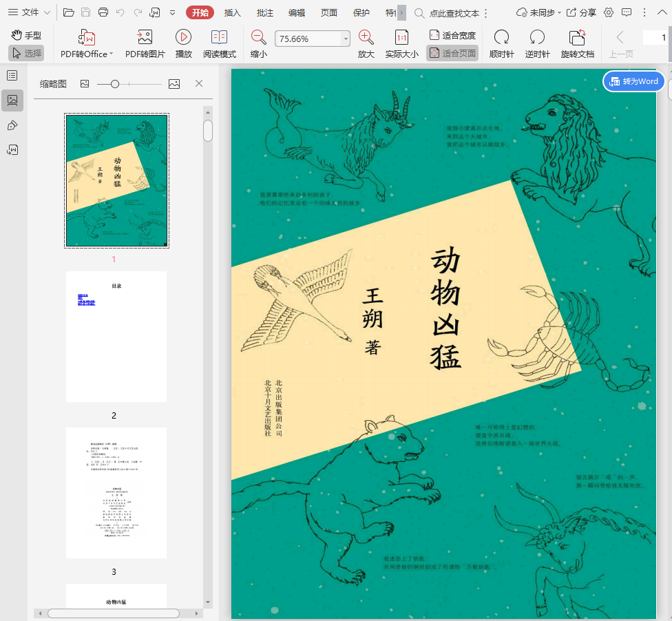Image resolution: width=672 pixels, height=621 pixels.
Task: Open the outline/bookmarks sidebar panel
Action: pyautogui.click(x=12, y=75)
